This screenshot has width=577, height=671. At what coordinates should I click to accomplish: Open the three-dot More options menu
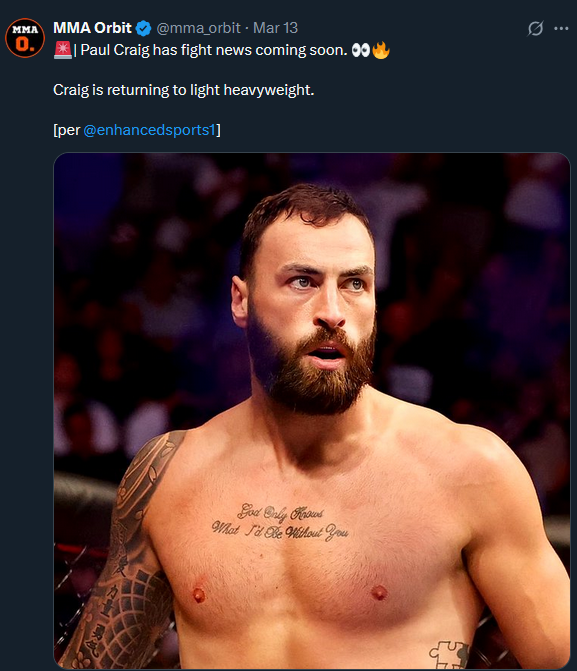tap(561, 29)
